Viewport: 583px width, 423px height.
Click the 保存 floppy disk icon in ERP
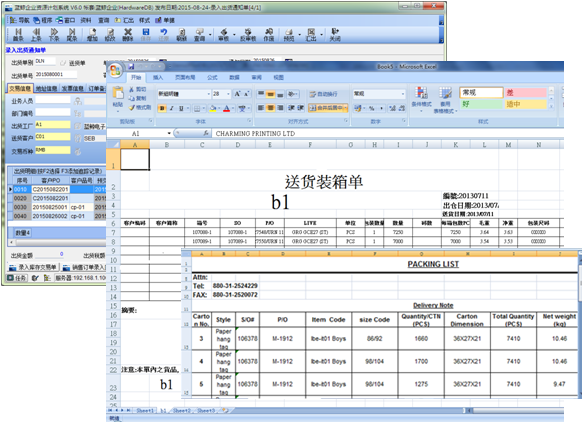pyautogui.click(x=146, y=35)
